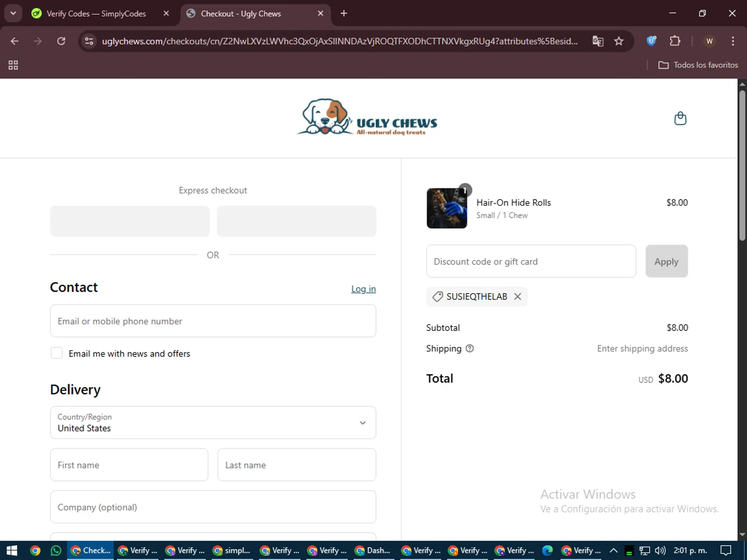Open the network tray icon

tap(645, 551)
